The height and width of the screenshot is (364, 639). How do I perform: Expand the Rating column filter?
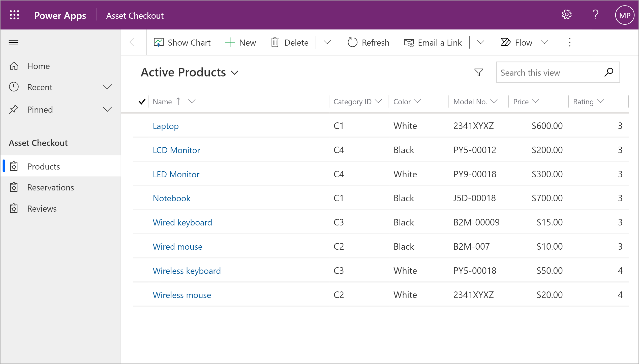pyautogui.click(x=601, y=102)
